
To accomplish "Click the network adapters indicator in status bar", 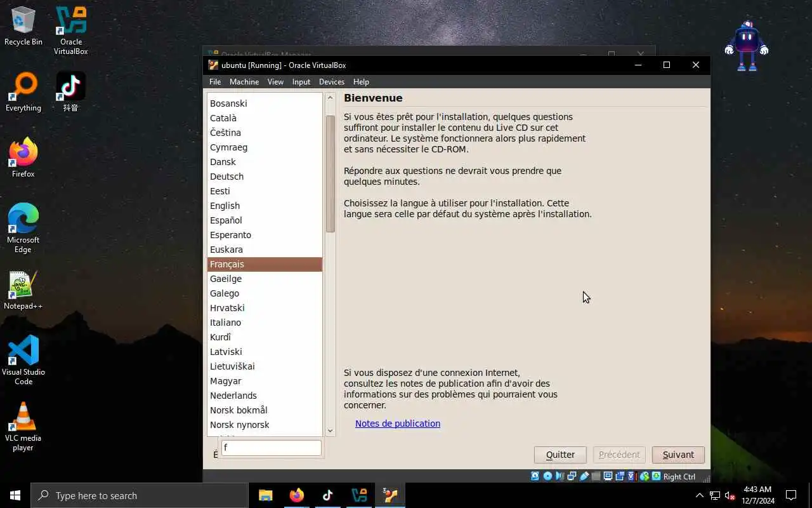I will point(572,476).
